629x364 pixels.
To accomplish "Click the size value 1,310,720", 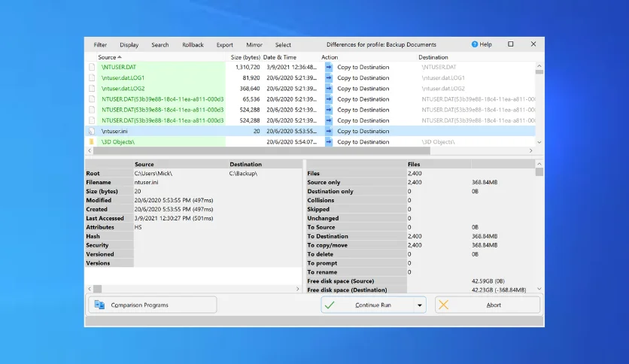I will 248,67.
